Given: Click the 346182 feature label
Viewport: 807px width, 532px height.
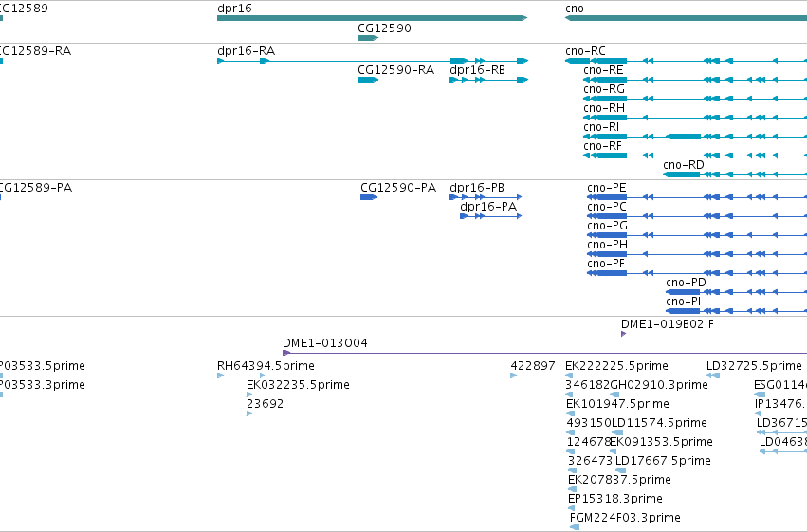Looking at the screenshot, I should [x=587, y=385].
